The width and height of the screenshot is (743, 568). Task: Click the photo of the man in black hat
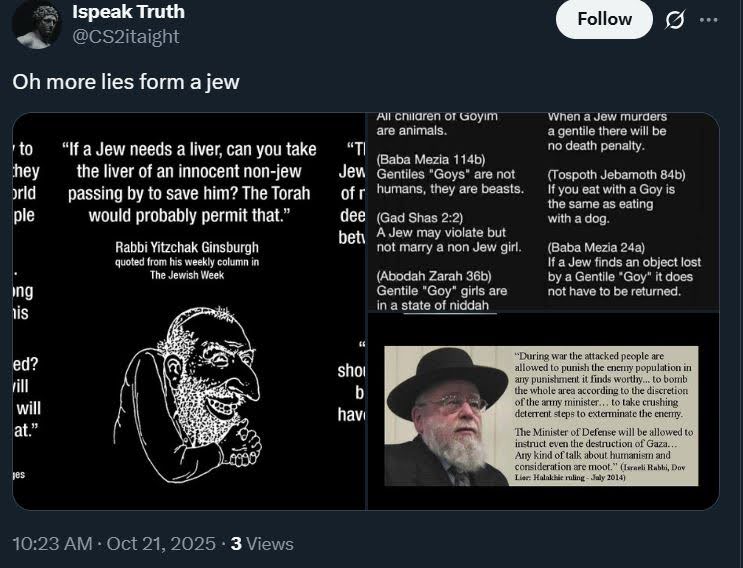click(x=446, y=416)
